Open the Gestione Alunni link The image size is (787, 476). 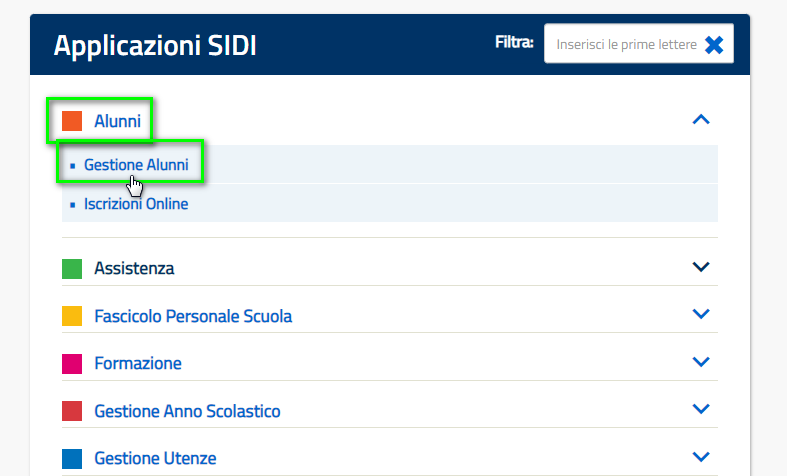tap(136, 165)
